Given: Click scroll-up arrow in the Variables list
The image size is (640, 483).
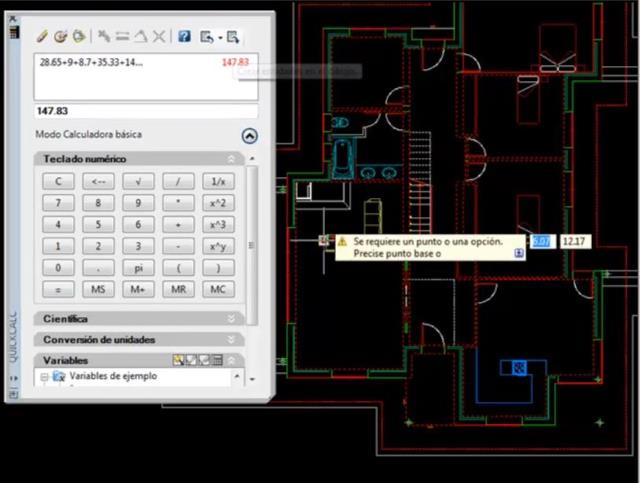Looking at the screenshot, I should (x=237, y=376).
